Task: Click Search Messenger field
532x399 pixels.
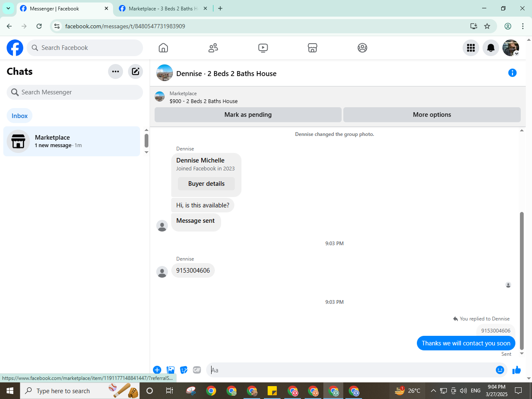Action: (75, 92)
